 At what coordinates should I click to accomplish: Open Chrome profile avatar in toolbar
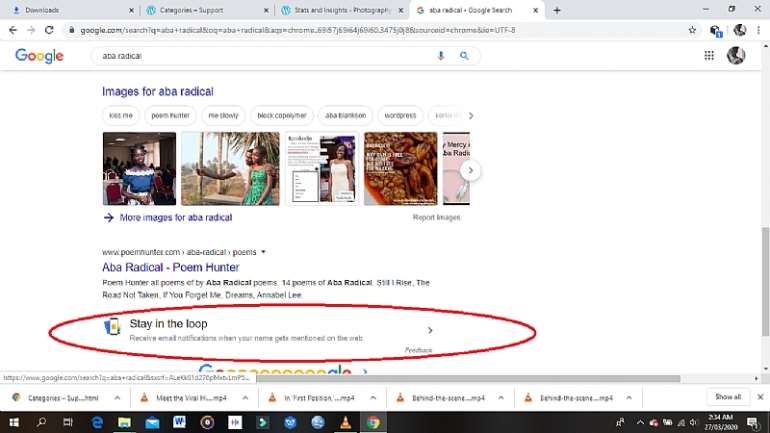pos(740,30)
